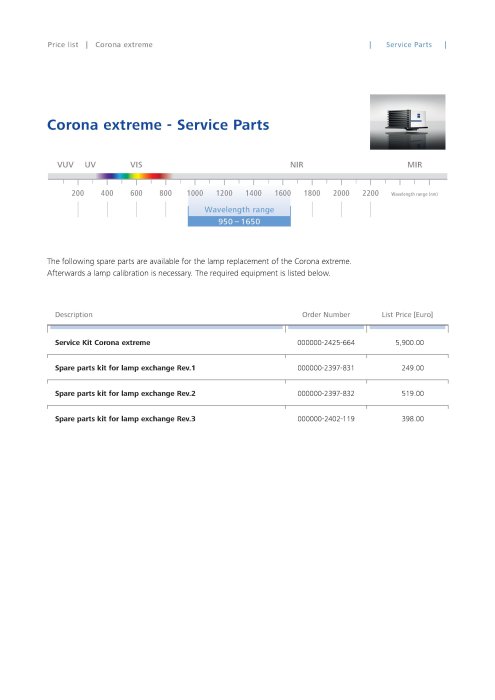
Task: Select 'Spare parts kit for lamp exchange Rev.3'
Action: point(125,419)
